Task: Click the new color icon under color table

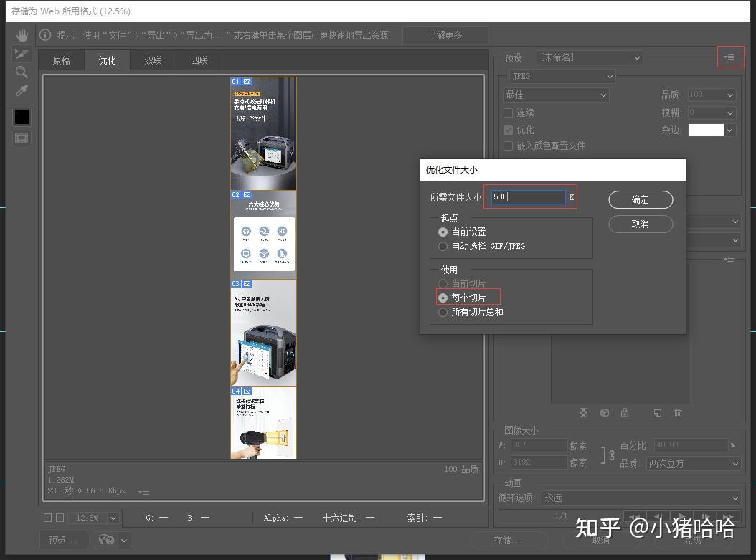Action: (658, 412)
